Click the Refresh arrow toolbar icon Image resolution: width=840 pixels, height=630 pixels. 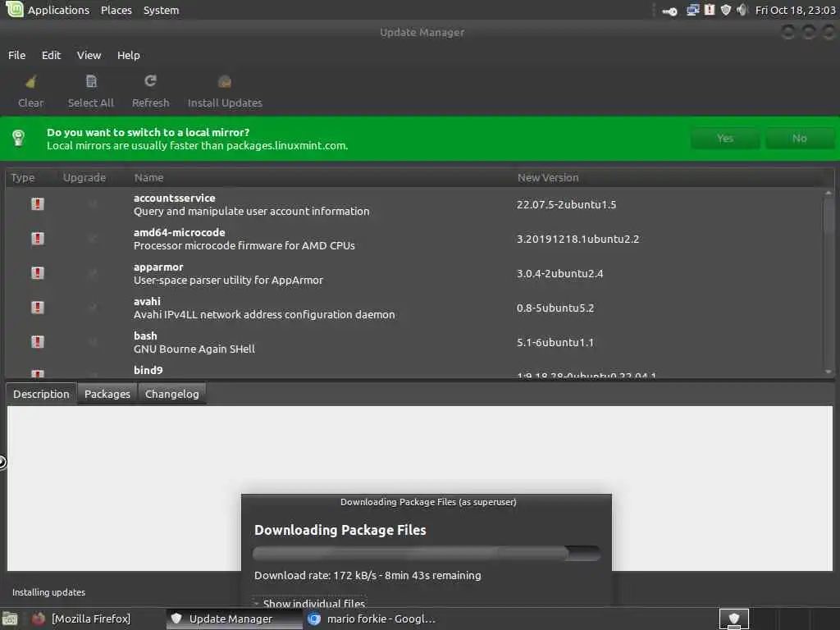150,81
